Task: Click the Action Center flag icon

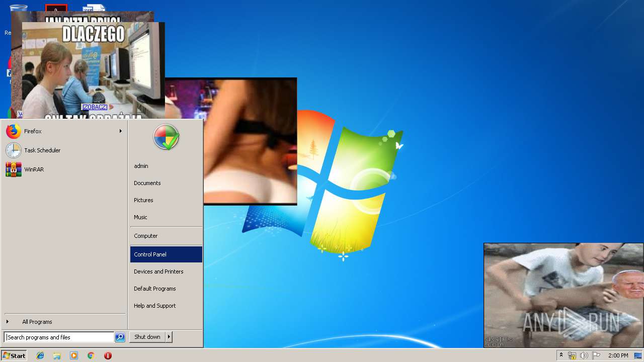Action: pyautogui.click(x=596, y=355)
